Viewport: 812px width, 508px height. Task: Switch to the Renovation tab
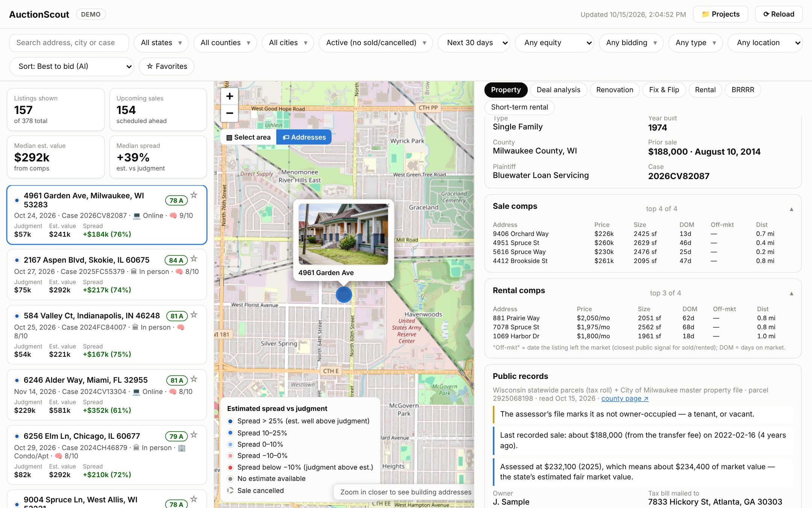point(615,90)
